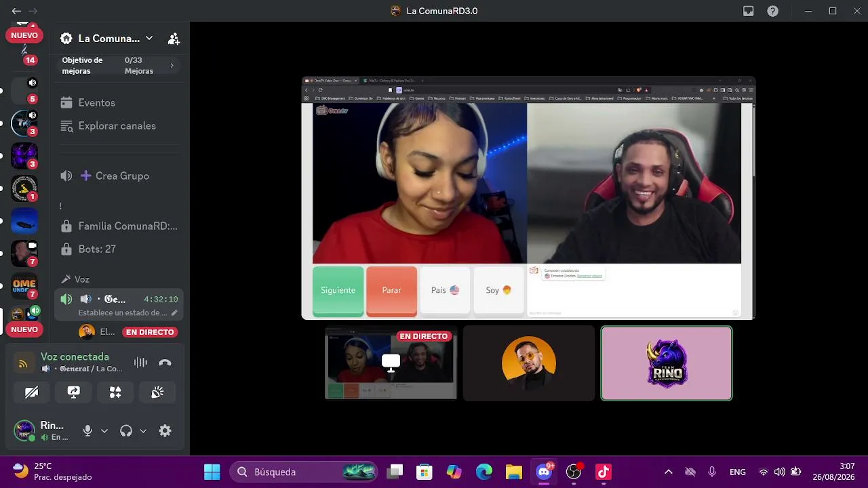Image resolution: width=868 pixels, height=488 pixels.
Task: Select the Rino participant tile
Action: pyautogui.click(x=667, y=363)
